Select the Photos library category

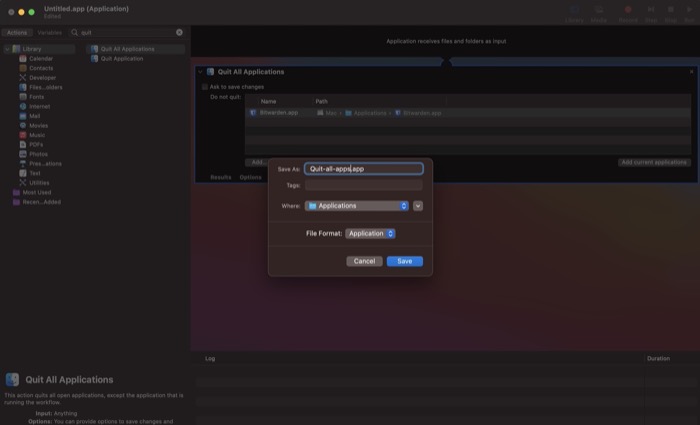click(x=33, y=154)
